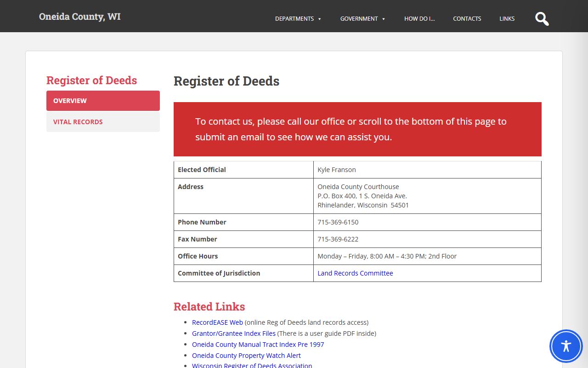This screenshot has width=588, height=368.
Task: Click the Oneida County, WI site title
Action: [80, 17]
